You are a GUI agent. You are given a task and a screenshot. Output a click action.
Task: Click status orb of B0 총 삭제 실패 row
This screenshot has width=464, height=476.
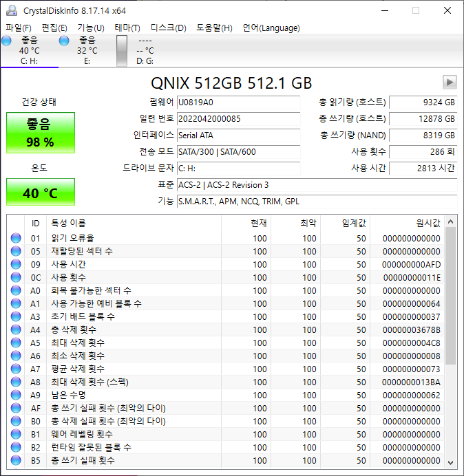[x=16, y=421]
